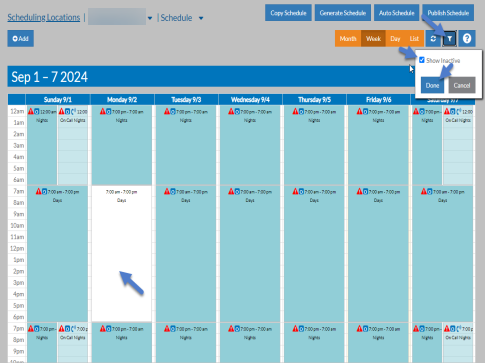
Task: Open the inactive Monday 7:00 am Days shift
Action: click(x=122, y=253)
